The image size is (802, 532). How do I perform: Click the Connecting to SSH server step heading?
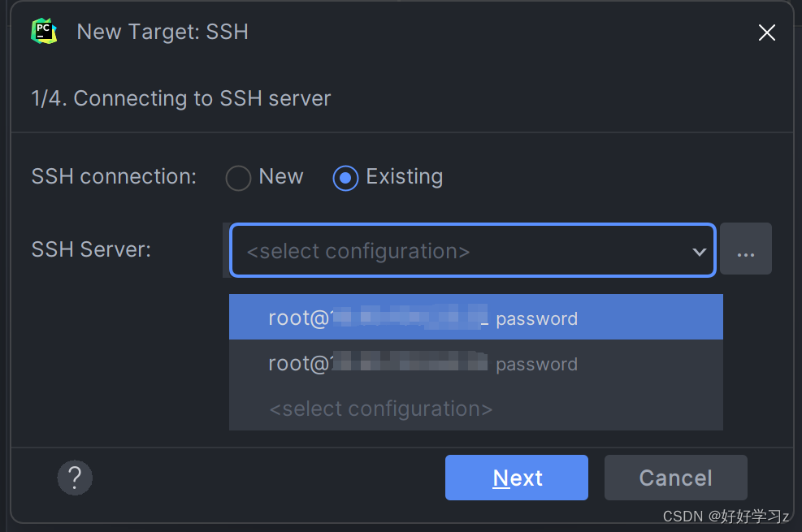point(181,99)
